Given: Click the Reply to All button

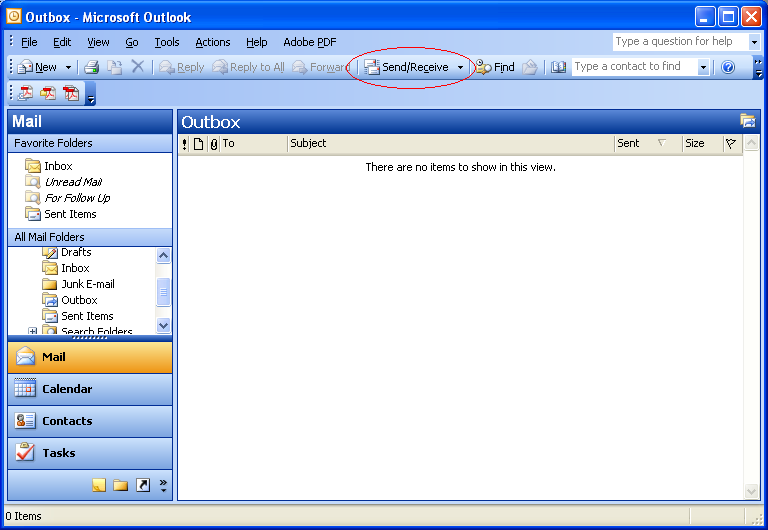Looking at the screenshot, I should click(x=248, y=67).
